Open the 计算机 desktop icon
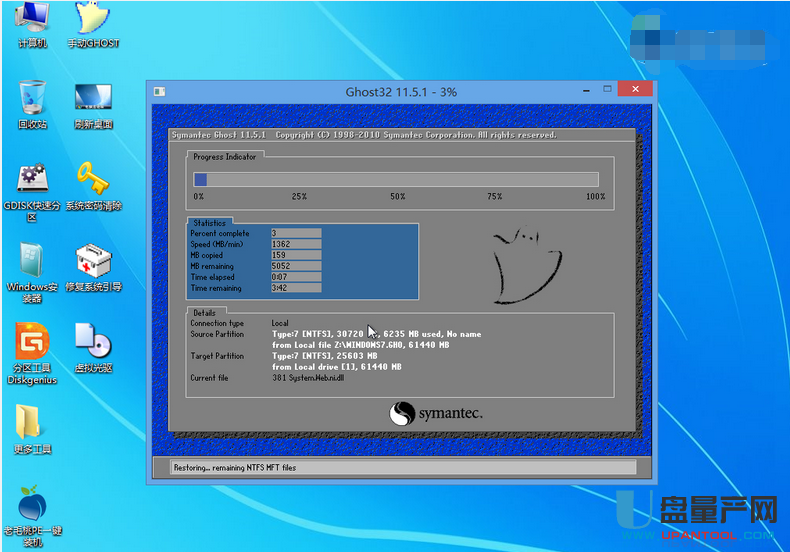 33,20
